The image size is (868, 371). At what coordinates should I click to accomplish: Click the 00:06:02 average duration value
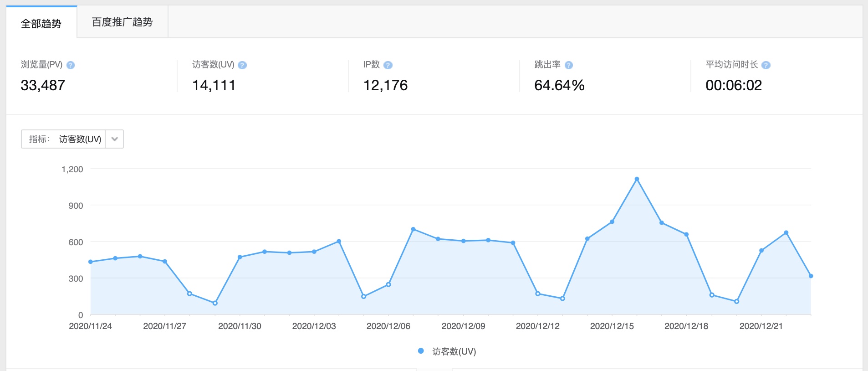[734, 85]
